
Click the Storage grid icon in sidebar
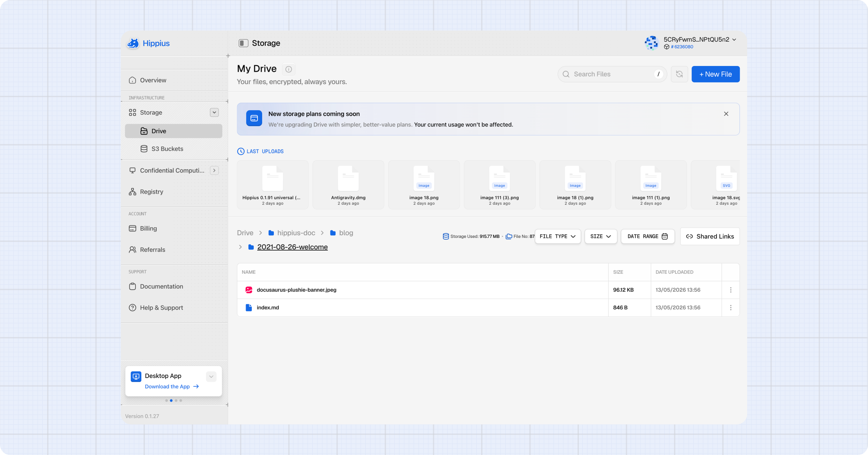click(x=133, y=112)
